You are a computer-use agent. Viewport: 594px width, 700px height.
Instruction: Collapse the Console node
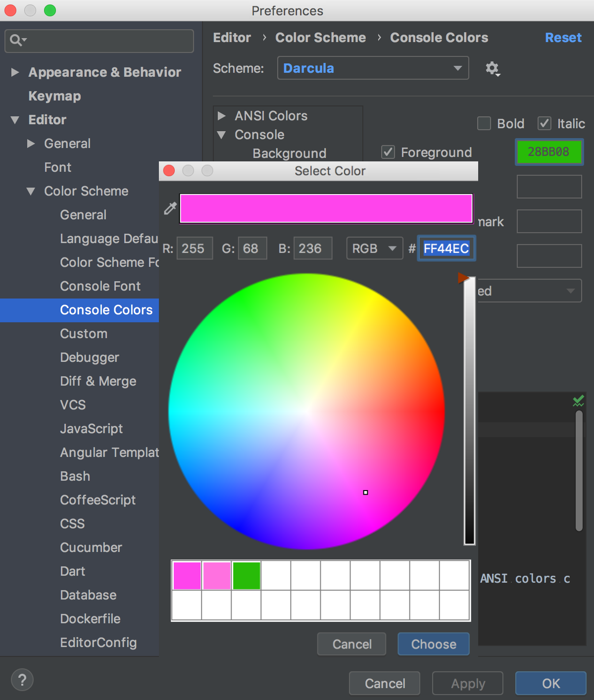coord(222,135)
